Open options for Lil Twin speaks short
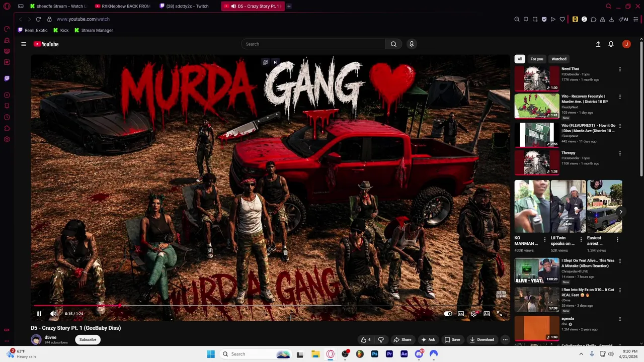Screen dimensions: 644x362 coord(581,240)
